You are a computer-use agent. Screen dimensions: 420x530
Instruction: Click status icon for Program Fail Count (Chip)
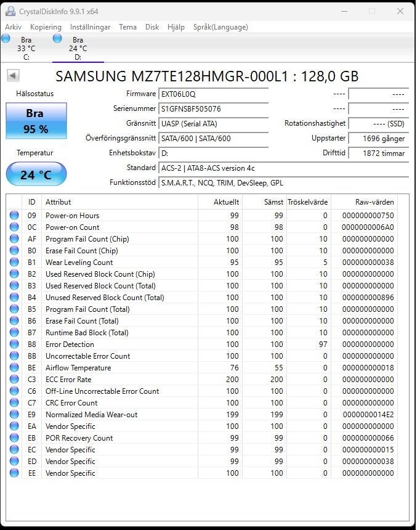[14, 238]
